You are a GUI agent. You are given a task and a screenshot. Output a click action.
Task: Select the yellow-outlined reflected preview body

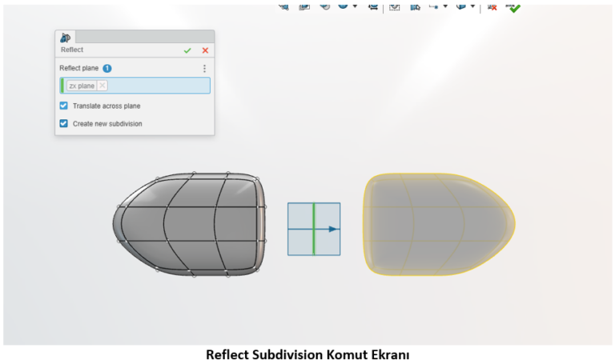pos(436,226)
